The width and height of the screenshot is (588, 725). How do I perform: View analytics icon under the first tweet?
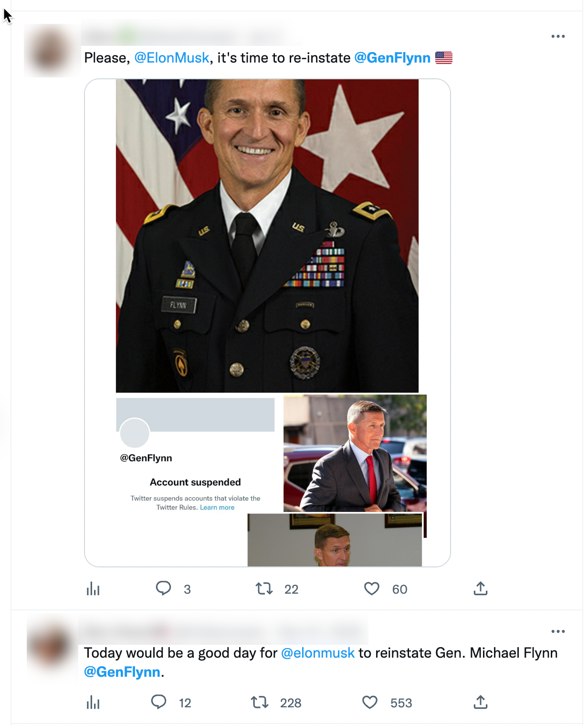[x=93, y=589]
